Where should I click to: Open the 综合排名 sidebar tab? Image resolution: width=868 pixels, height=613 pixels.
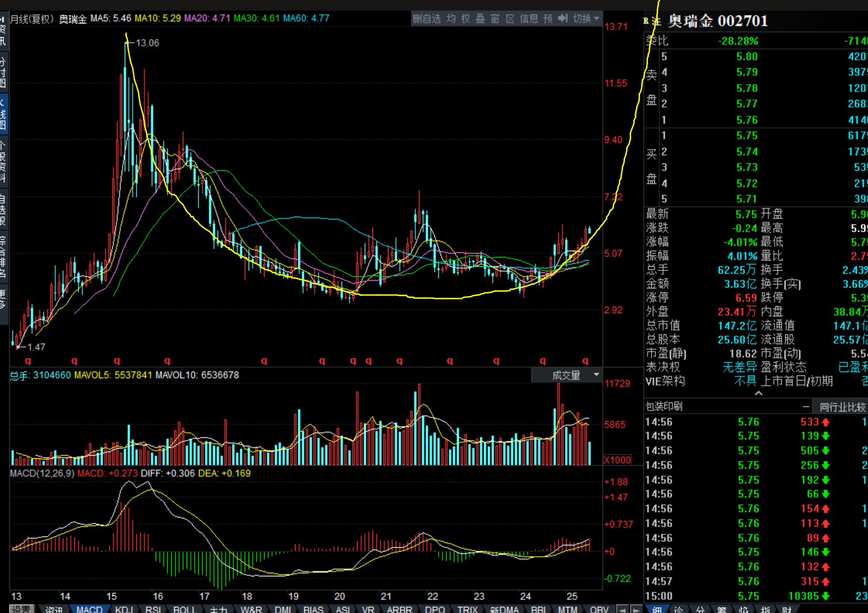4,257
